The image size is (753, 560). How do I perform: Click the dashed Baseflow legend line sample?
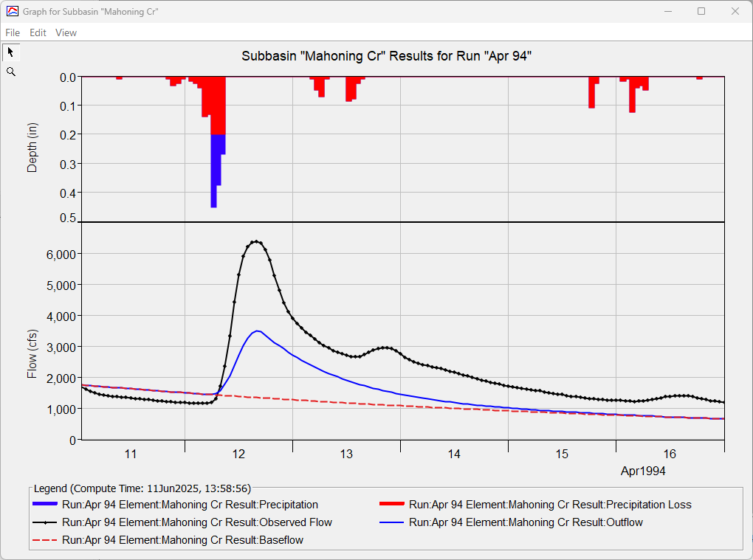tap(46, 540)
